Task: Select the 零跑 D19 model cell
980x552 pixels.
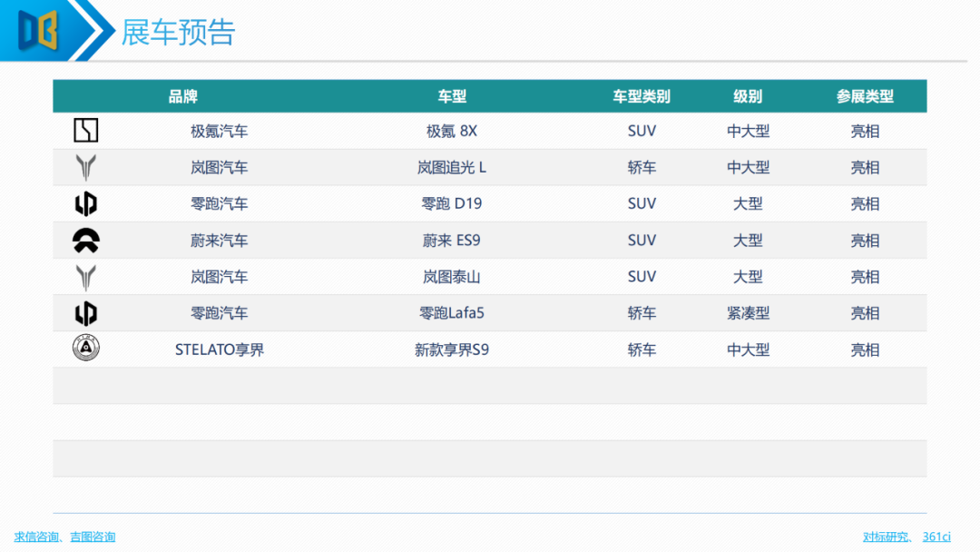Action: pyautogui.click(x=452, y=203)
